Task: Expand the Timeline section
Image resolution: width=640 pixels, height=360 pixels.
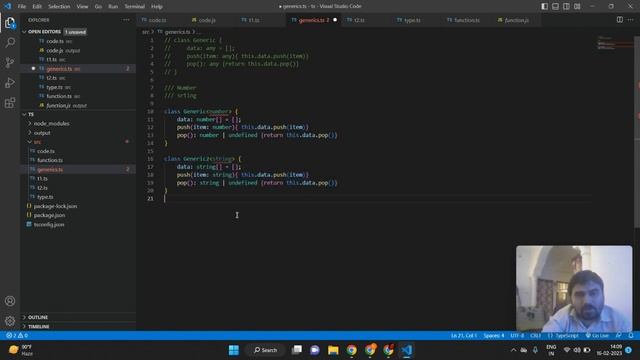Action: click(39, 327)
